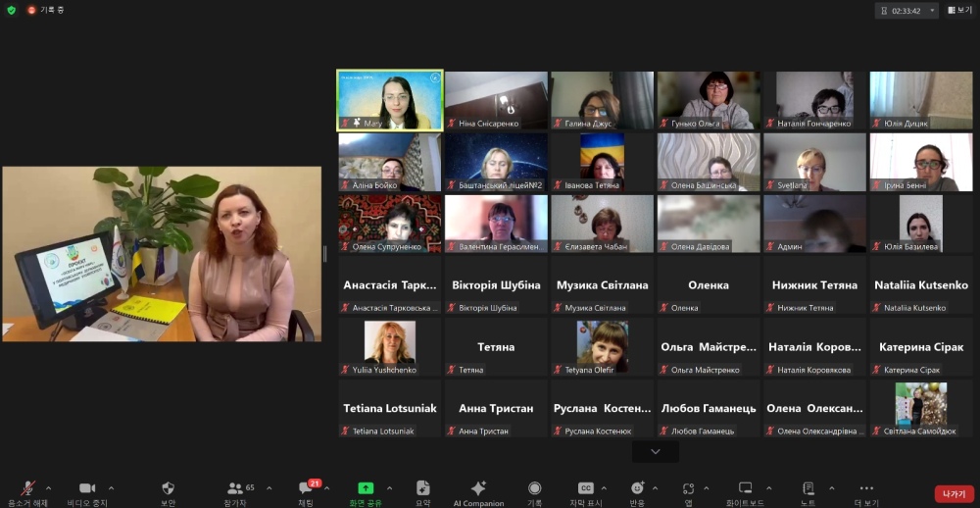980x508 pixels.
Task: Expand video options arrow next to camera
Action: tap(111, 487)
